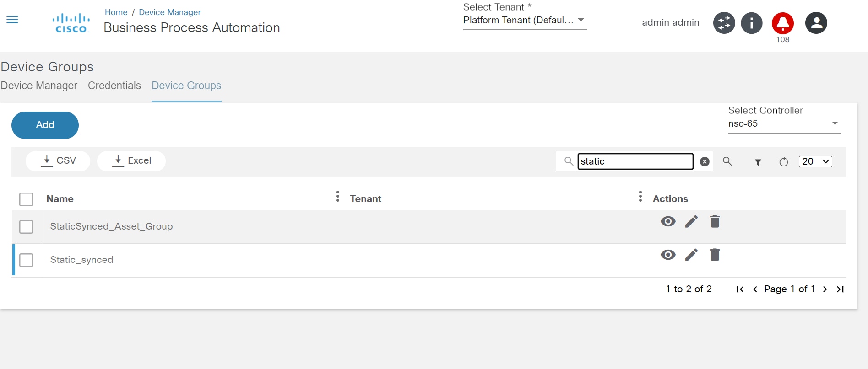Tick the StaticSynced_Asset_Group row checkbox
Viewport: 868px width, 369px height.
tap(26, 227)
